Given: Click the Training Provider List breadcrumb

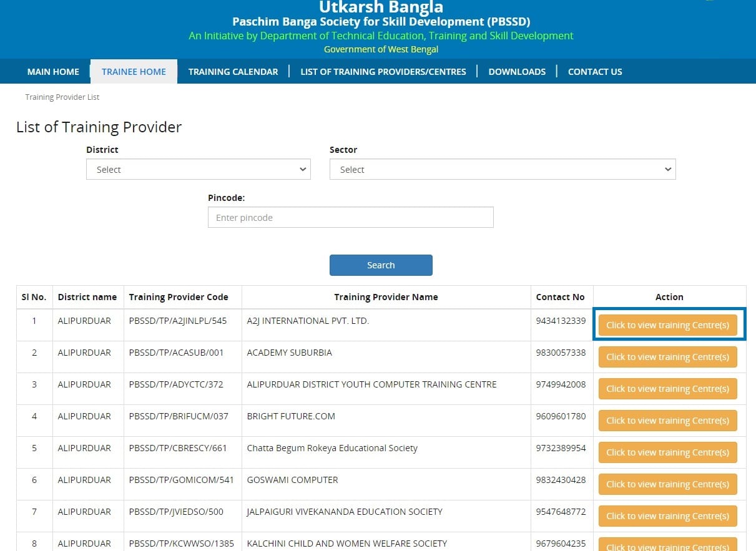Looking at the screenshot, I should click(x=62, y=97).
